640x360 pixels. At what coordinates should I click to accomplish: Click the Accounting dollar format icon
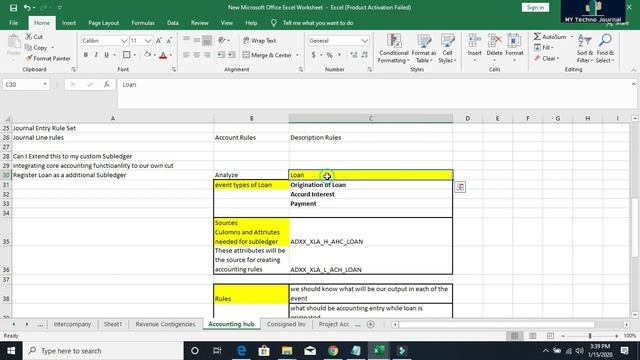pos(313,55)
